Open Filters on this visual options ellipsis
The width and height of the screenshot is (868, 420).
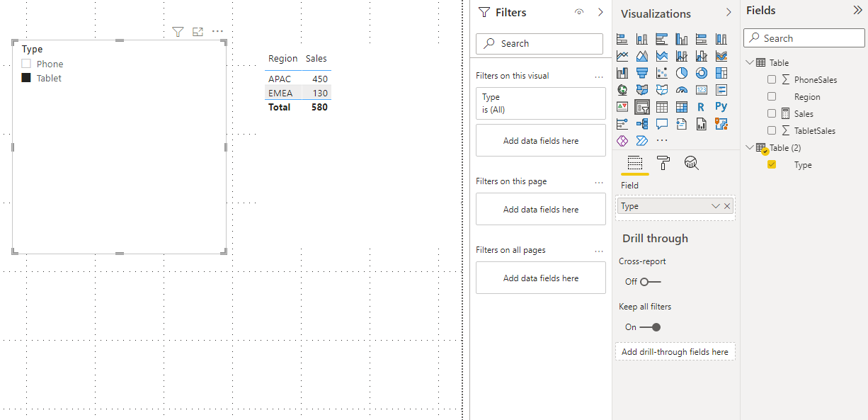click(599, 76)
